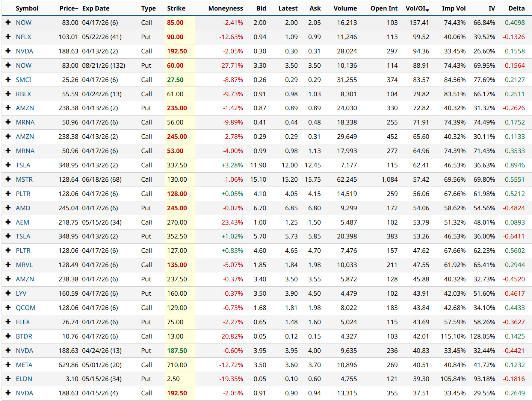Expand the SMCI 27.50 call row
532x401 pixels.
(8, 80)
